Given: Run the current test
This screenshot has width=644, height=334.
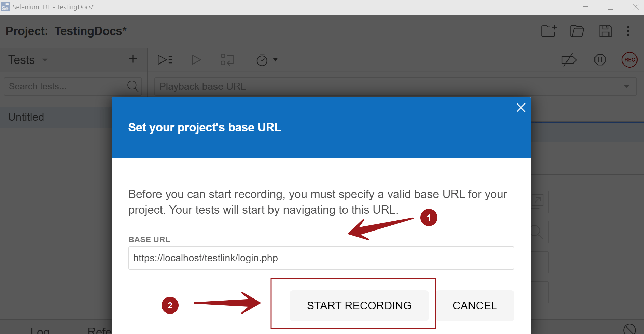Looking at the screenshot, I should [x=196, y=59].
